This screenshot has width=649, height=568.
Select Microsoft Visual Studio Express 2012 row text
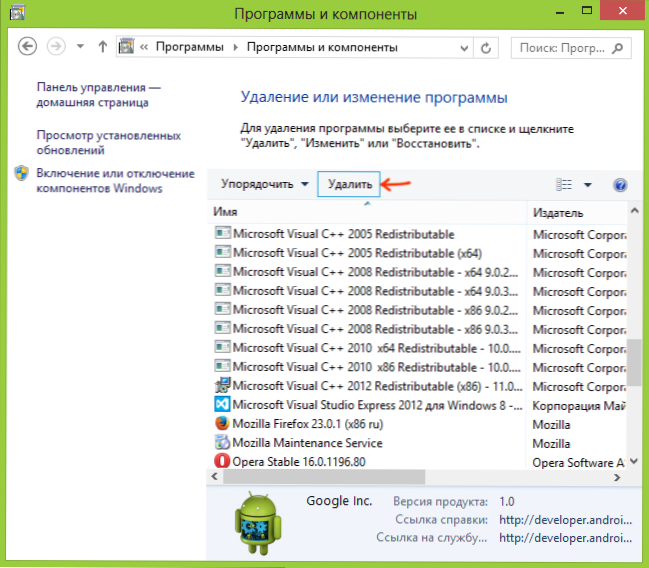click(377, 405)
